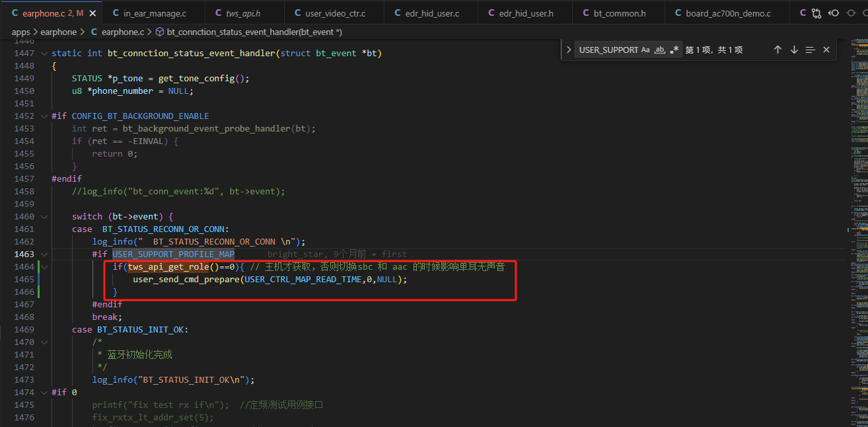Collapse the #if region at line 1463
This screenshot has width=868, height=427.
(44, 254)
